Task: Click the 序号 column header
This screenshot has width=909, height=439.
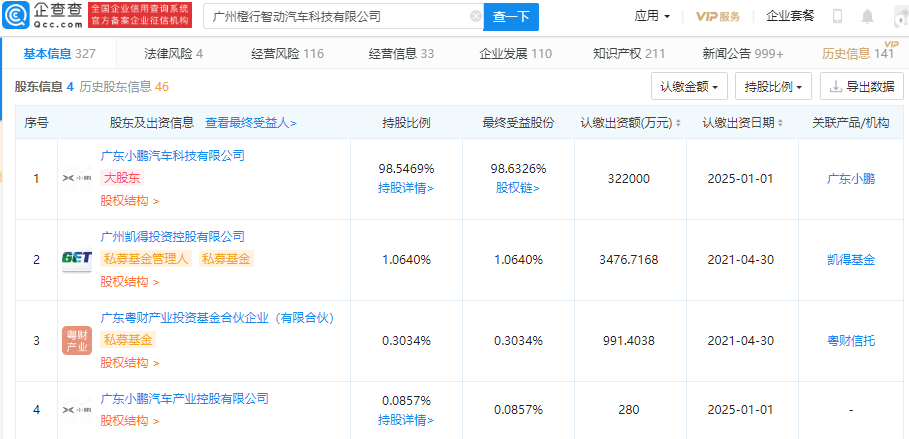Action: pos(36,123)
